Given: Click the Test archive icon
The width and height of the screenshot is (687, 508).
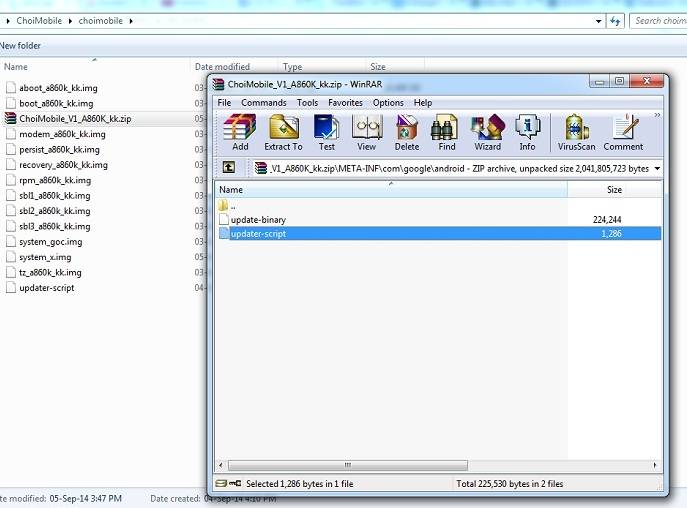Looking at the screenshot, I should coord(326,132).
